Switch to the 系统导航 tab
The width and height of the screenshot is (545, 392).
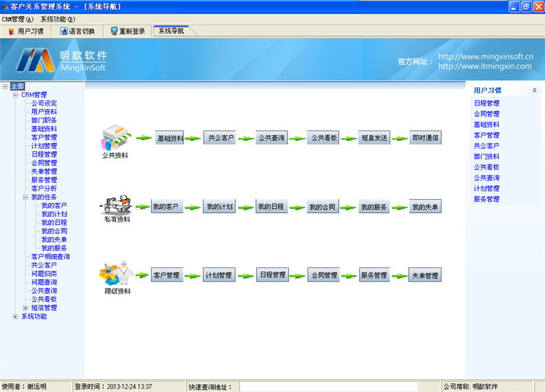pos(172,31)
